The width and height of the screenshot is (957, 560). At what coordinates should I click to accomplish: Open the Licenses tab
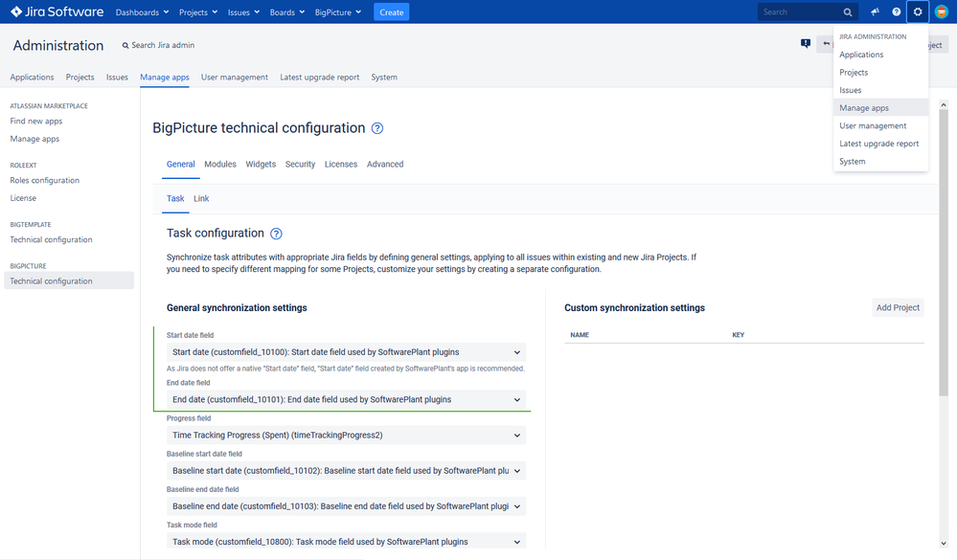341,164
